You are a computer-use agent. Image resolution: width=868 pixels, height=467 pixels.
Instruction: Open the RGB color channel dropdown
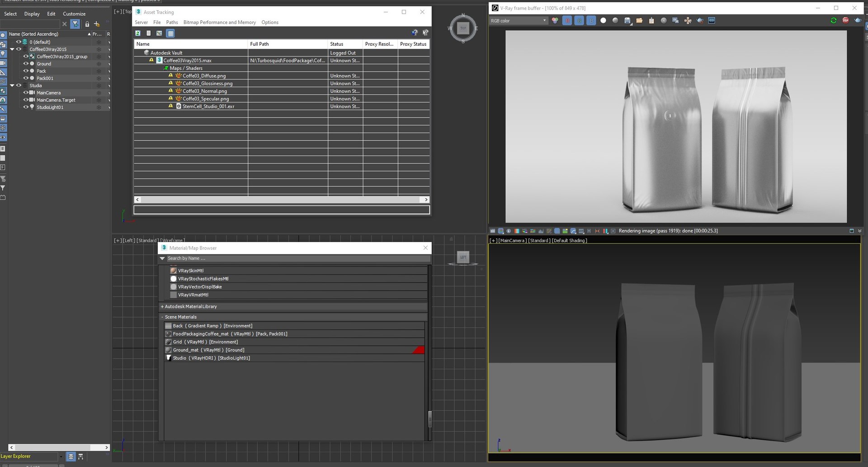click(519, 20)
